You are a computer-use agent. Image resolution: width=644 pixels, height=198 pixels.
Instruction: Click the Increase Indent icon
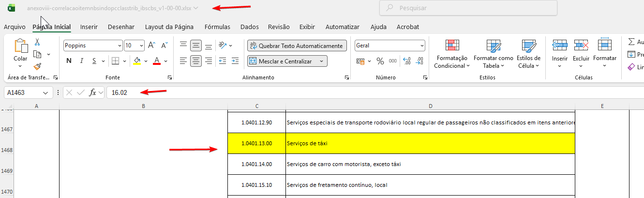pyautogui.click(x=235, y=61)
